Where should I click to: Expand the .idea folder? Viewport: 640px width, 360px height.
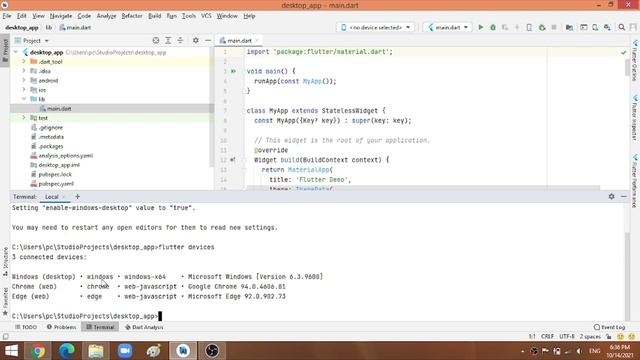click(x=24, y=71)
